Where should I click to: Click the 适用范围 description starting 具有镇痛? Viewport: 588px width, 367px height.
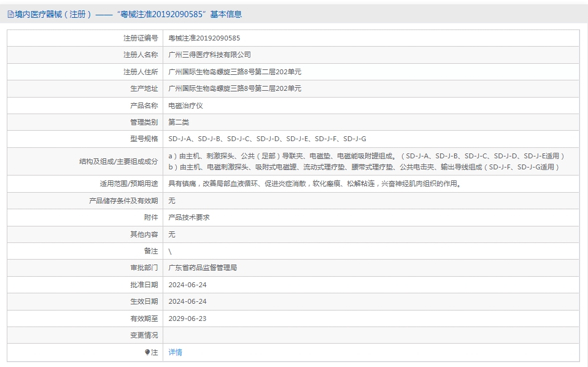[x=314, y=183]
